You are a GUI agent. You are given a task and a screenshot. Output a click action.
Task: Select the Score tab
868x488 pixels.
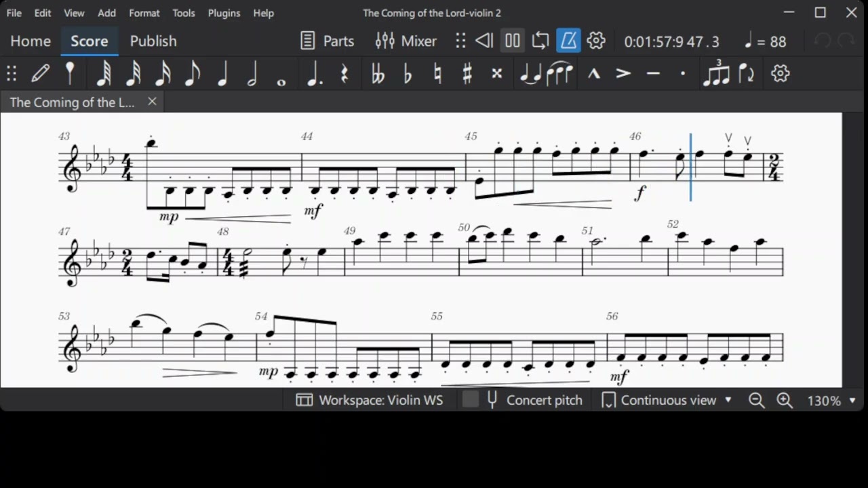pyautogui.click(x=90, y=41)
